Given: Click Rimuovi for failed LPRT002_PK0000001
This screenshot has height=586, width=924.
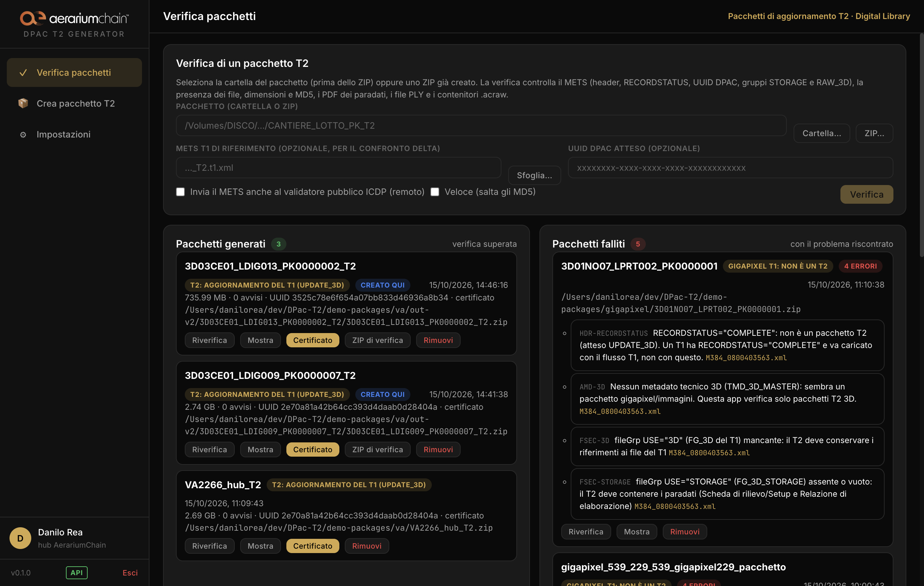Looking at the screenshot, I should (685, 532).
